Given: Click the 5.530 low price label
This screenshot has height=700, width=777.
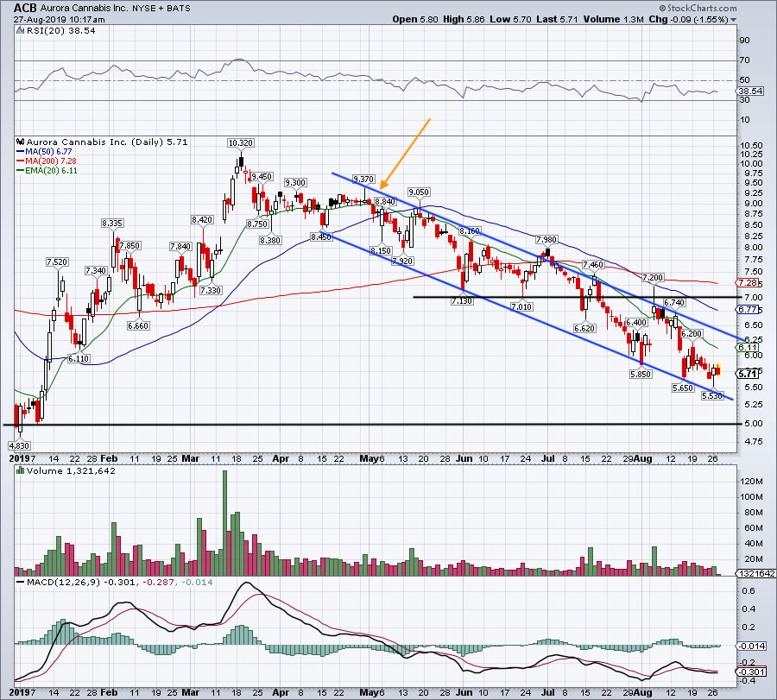Looking at the screenshot, I should click(712, 396).
